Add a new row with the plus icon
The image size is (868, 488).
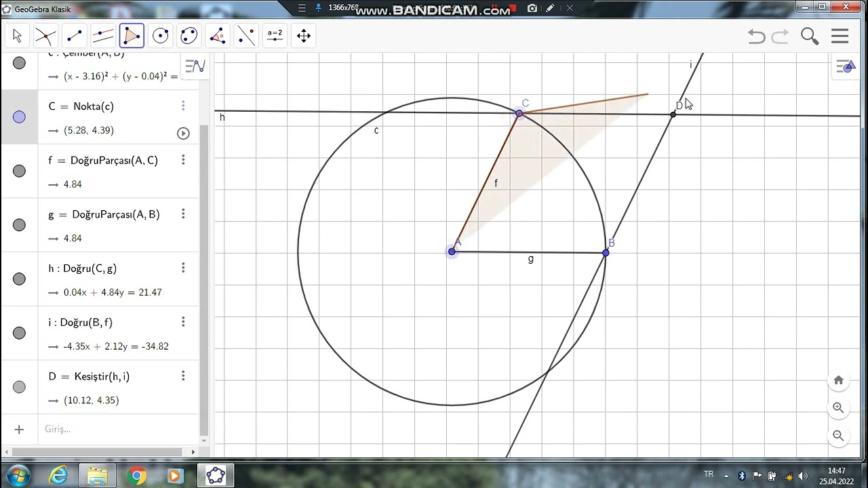[x=19, y=429]
